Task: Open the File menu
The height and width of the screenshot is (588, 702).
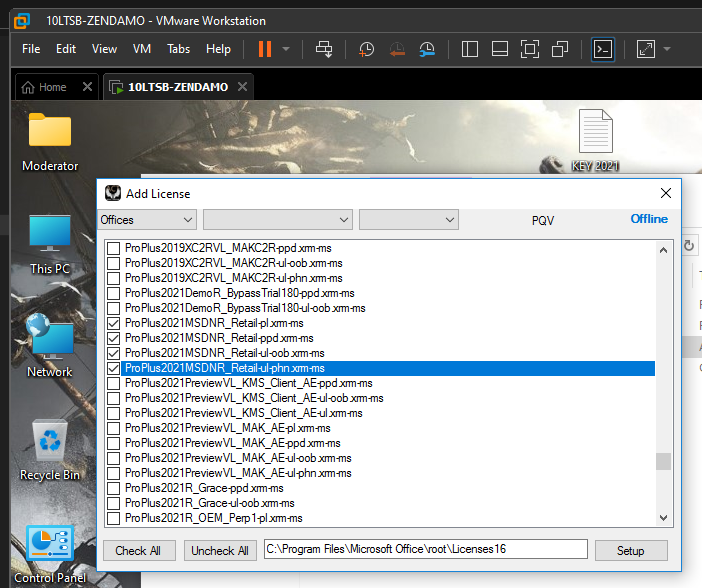Action: (x=31, y=49)
